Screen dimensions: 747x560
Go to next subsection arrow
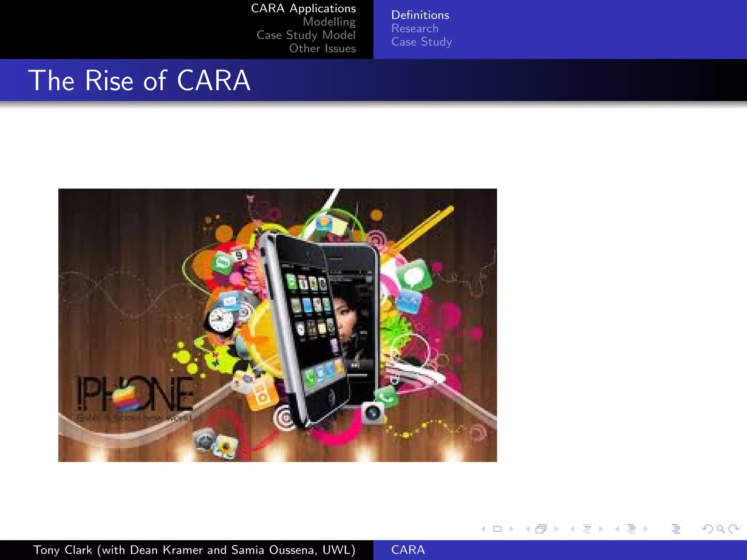(601, 529)
